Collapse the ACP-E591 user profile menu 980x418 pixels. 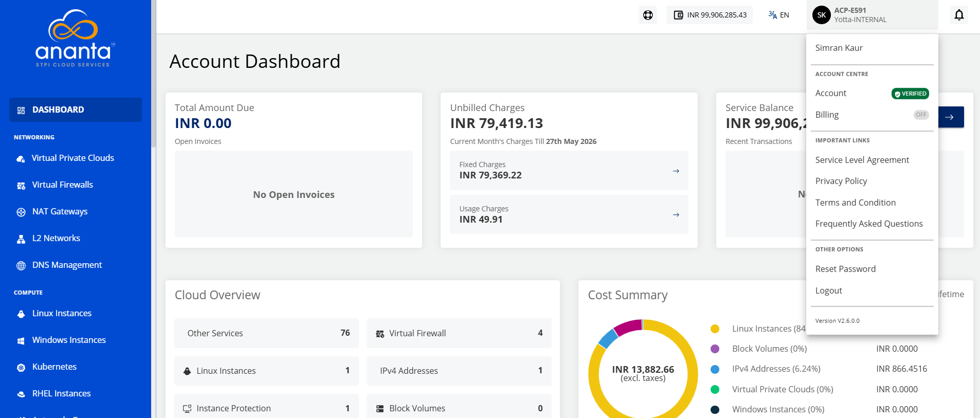coord(872,15)
